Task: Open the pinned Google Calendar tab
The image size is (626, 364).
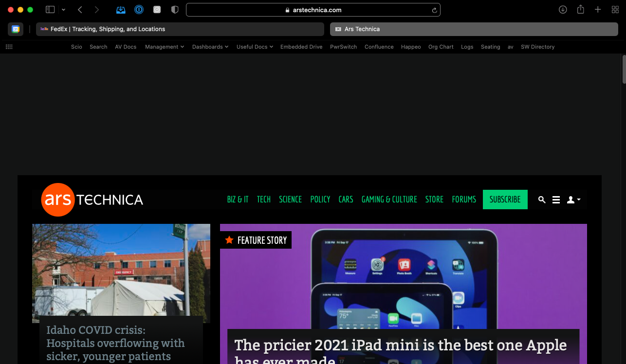Action: click(16, 29)
